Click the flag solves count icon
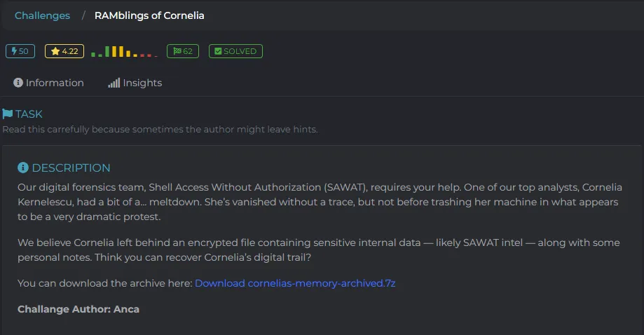This screenshot has height=335, width=644. pos(177,51)
